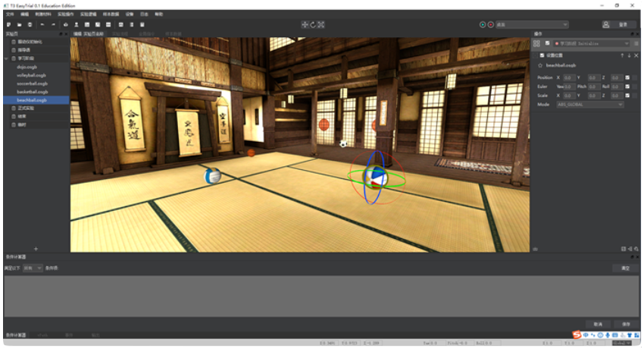Screen dimensions: 644x349
Task: Toggle the Euler row checkbox
Action: coord(627,86)
